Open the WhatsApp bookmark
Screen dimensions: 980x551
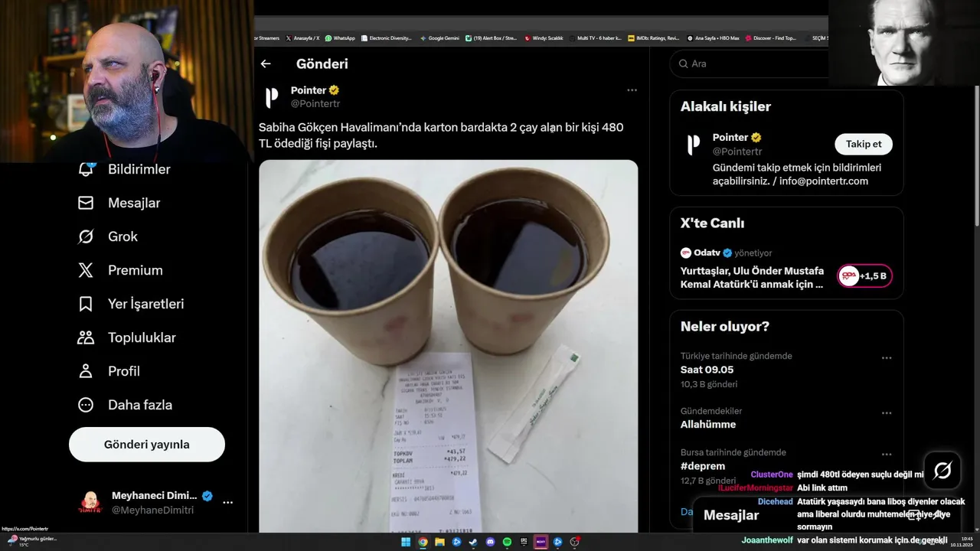(340, 38)
